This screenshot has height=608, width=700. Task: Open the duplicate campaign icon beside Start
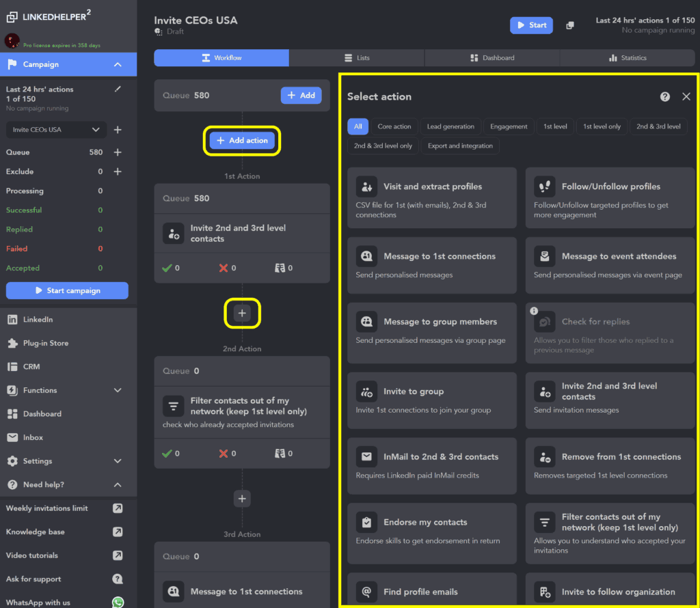coord(570,25)
